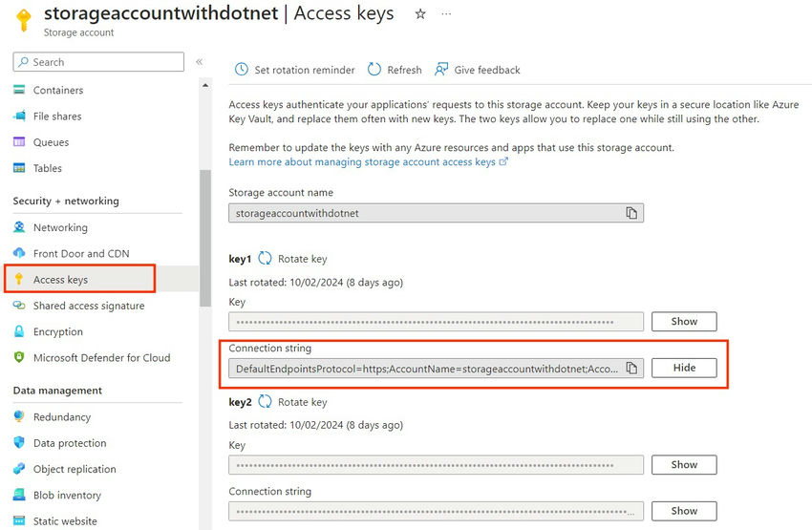This screenshot has height=530, width=812.
Task: Show the key1 key value
Action: pyautogui.click(x=684, y=322)
